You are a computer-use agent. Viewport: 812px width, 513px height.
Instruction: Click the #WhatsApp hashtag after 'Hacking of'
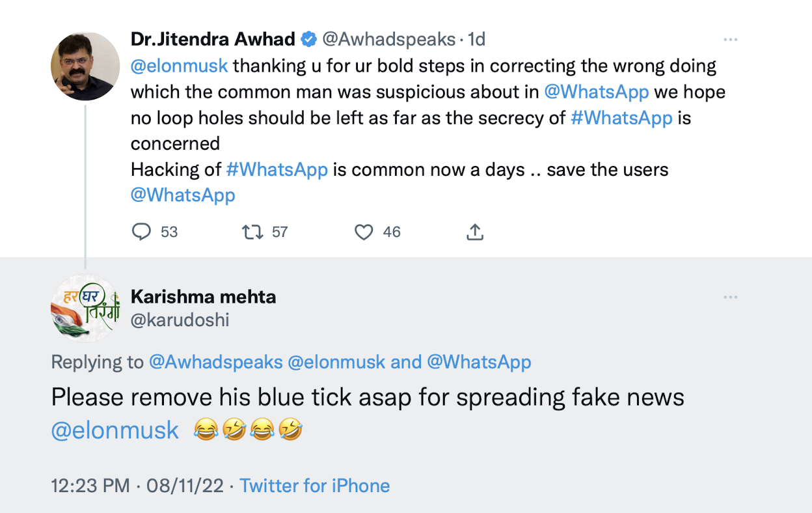point(277,170)
